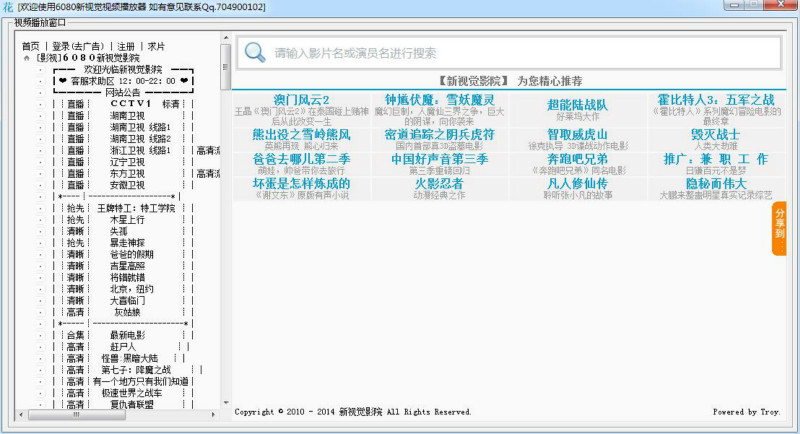Screen dimensions: 800x434
Task: Click the magnifier search icon
Action: (x=255, y=52)
